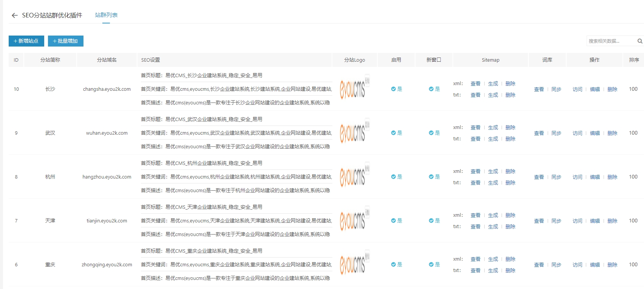Open the 长沙 site eyoucms logo
Image resolution: width=644 pixels, height=289 pixels.
(354, 89)
